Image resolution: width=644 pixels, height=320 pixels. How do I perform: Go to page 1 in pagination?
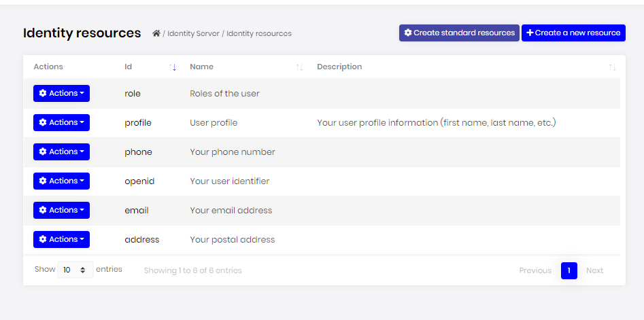pos(569,270)
